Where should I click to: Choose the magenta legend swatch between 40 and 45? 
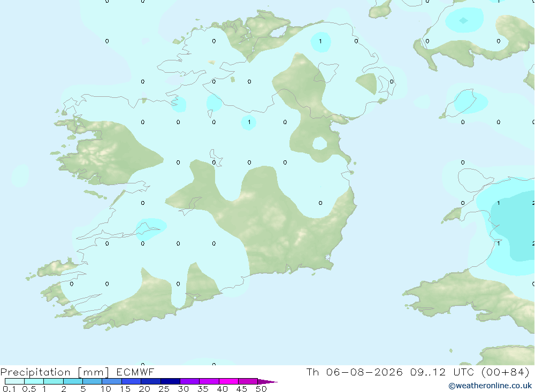(228, 381)
